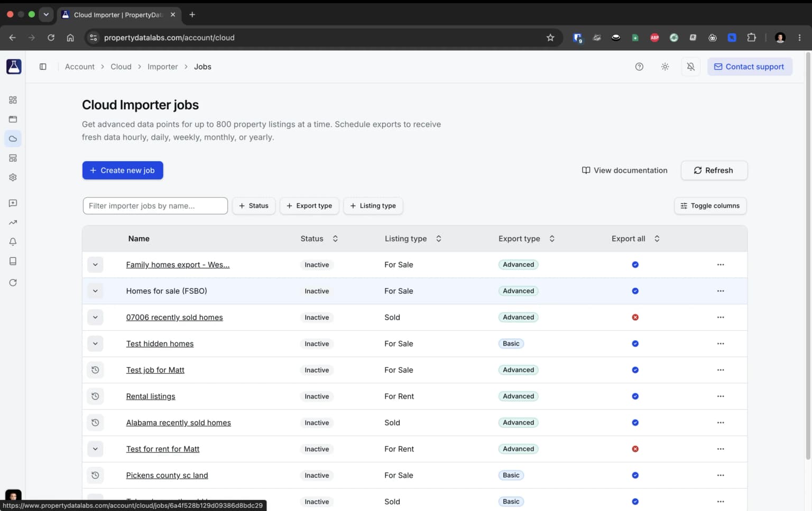This screenshot has width=812, height=511.
Task: Go to Cloud in the breadcrumb
Action: [121, 67]
